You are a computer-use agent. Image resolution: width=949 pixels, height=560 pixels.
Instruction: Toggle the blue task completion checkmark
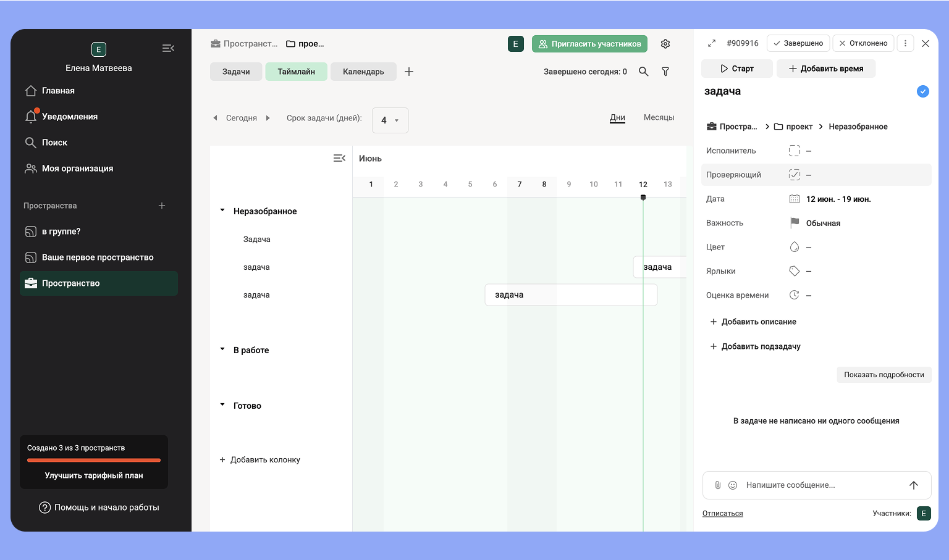point(922,91)
